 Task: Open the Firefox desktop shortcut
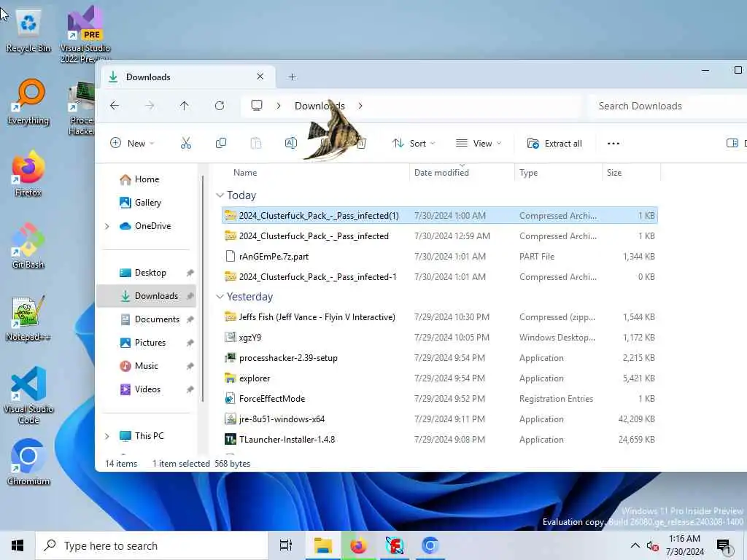[x=28, y=174]
